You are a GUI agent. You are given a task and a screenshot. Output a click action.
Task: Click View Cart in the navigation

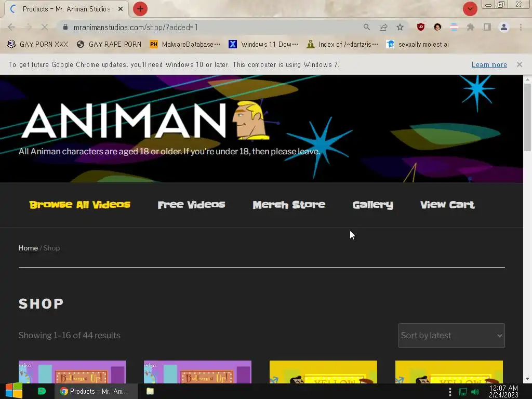(447, 205)
